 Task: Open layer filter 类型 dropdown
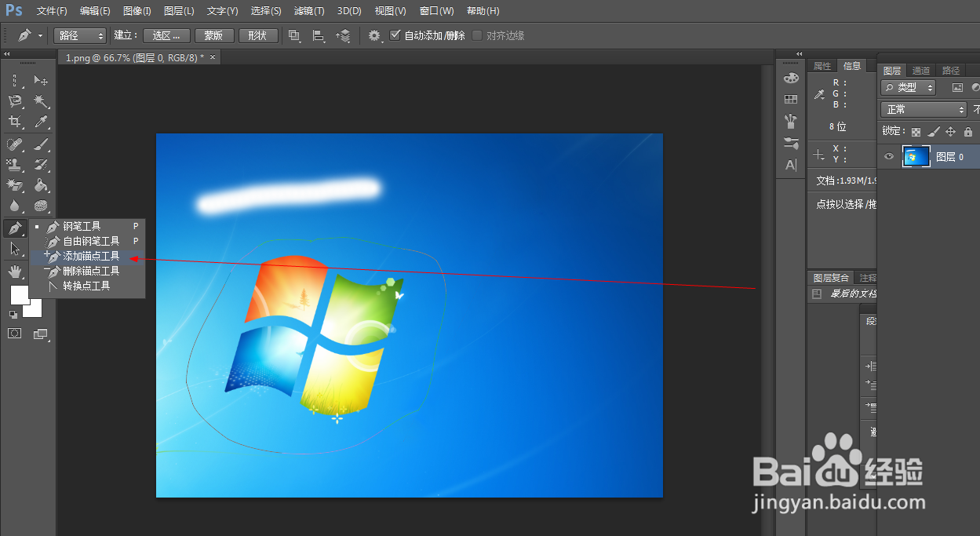909,88
